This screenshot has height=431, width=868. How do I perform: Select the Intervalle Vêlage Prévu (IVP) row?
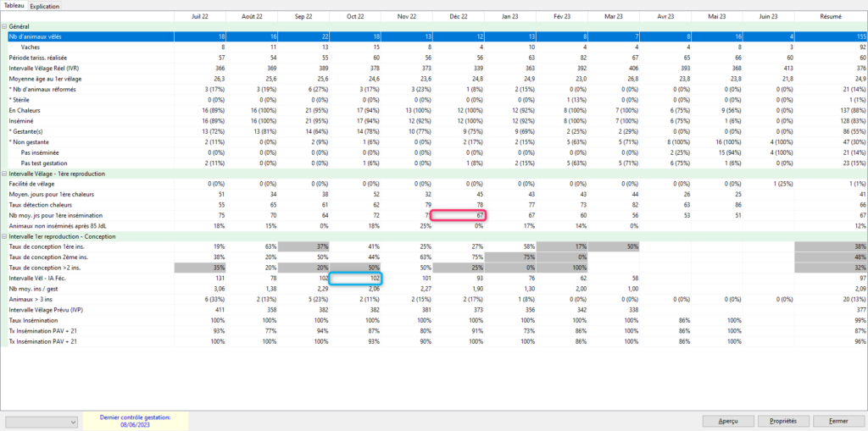coord(47,309)
